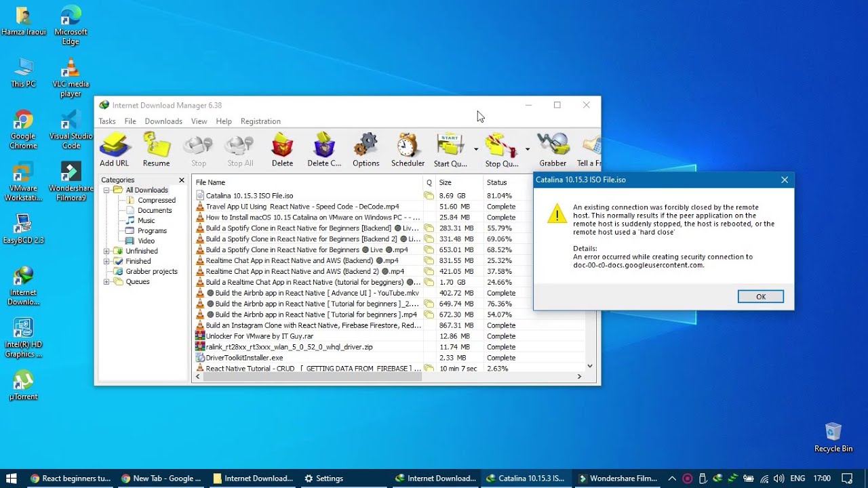Viewport: 868px width, 488px height.
Task: Open the View menu
Action: point(199,121)
